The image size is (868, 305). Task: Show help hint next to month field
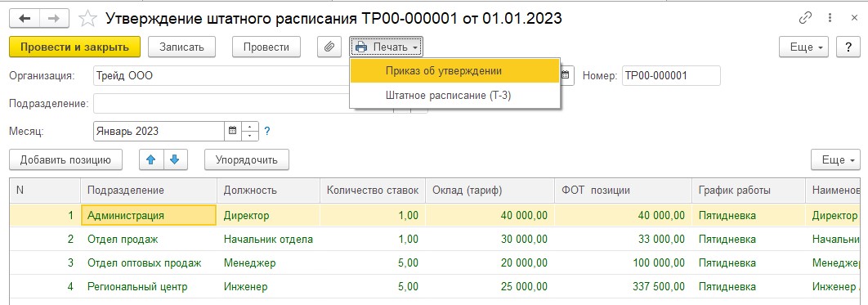(x=266, y=131)
